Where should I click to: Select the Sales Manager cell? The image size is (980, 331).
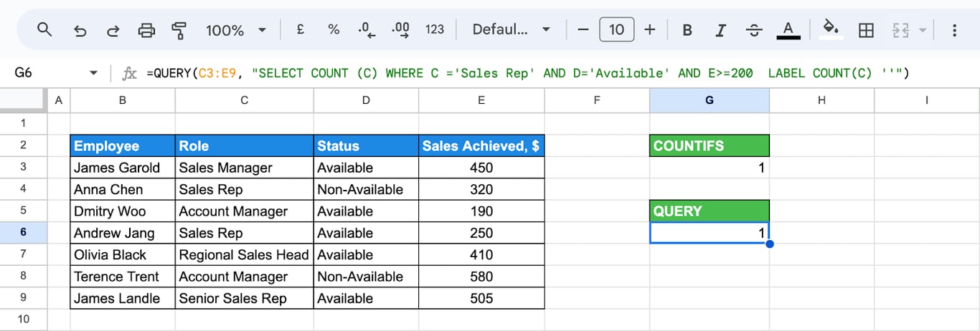pyautogui.click(x=245, y=168)
